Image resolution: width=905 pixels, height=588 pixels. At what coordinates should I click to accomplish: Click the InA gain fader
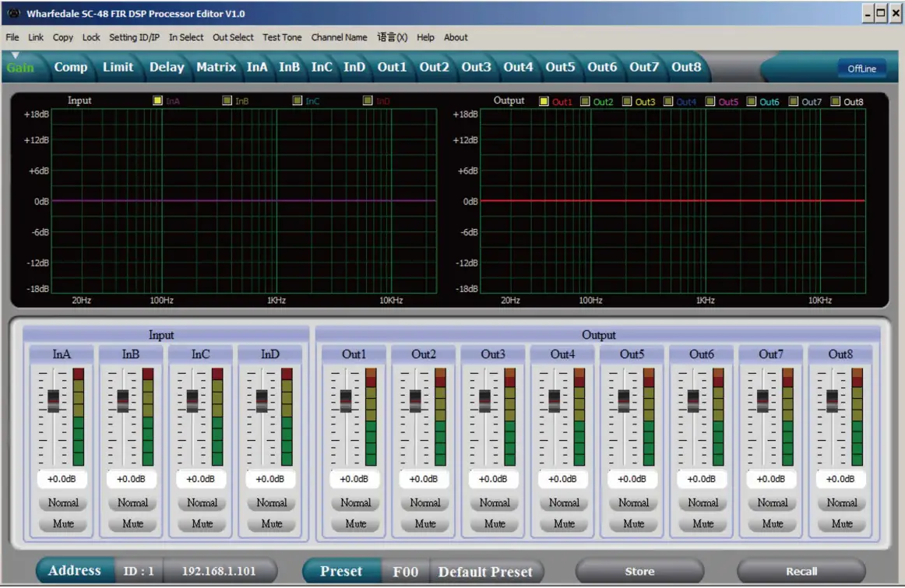coord(52,401)
